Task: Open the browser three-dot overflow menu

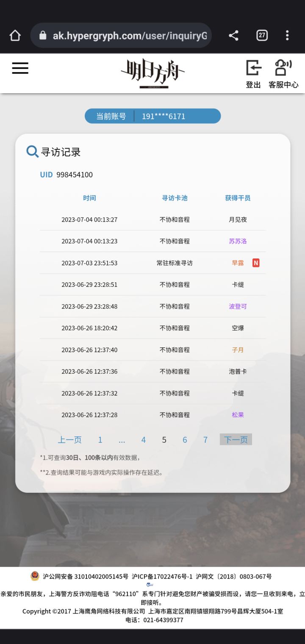Action: [x=287, y=35]
